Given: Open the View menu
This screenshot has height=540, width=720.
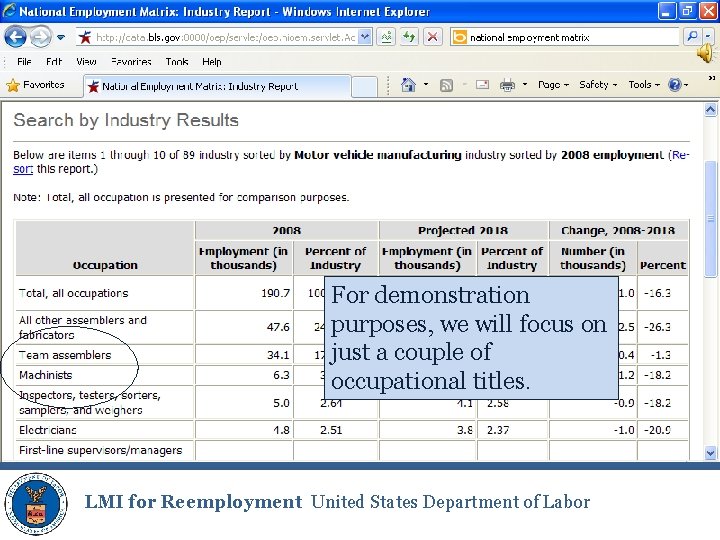Looking at the screenshot, I should point(86,62).
